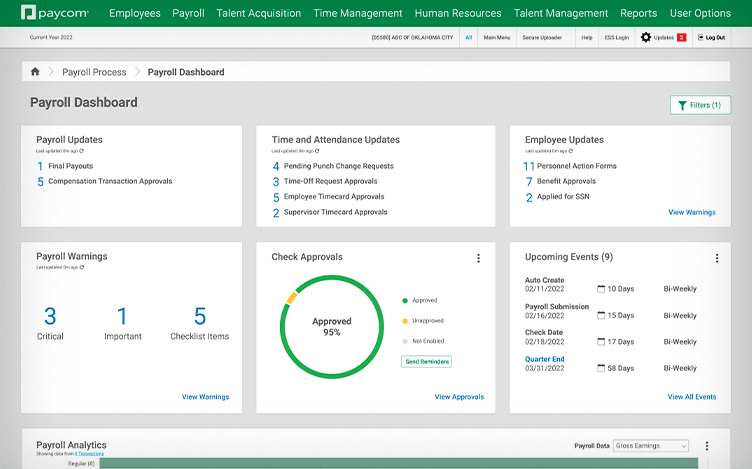Toggle the Not Enabled legend item
The image size is (752, 469).
coord(422,341)
